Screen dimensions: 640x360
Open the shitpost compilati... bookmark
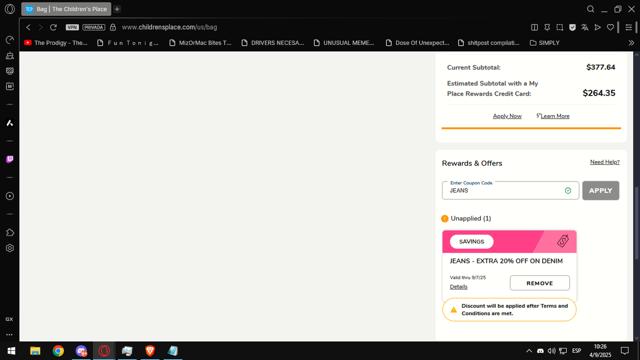(489, 43)
